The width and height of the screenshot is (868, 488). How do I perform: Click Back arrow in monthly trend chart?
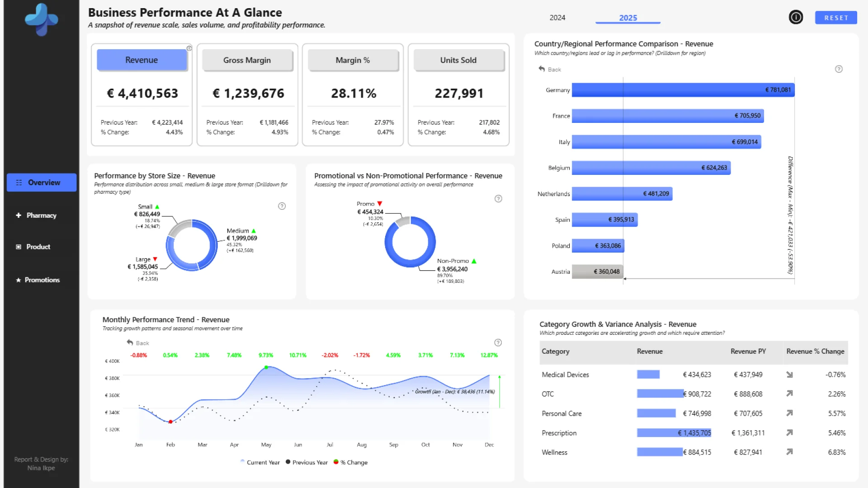[130, 343]
